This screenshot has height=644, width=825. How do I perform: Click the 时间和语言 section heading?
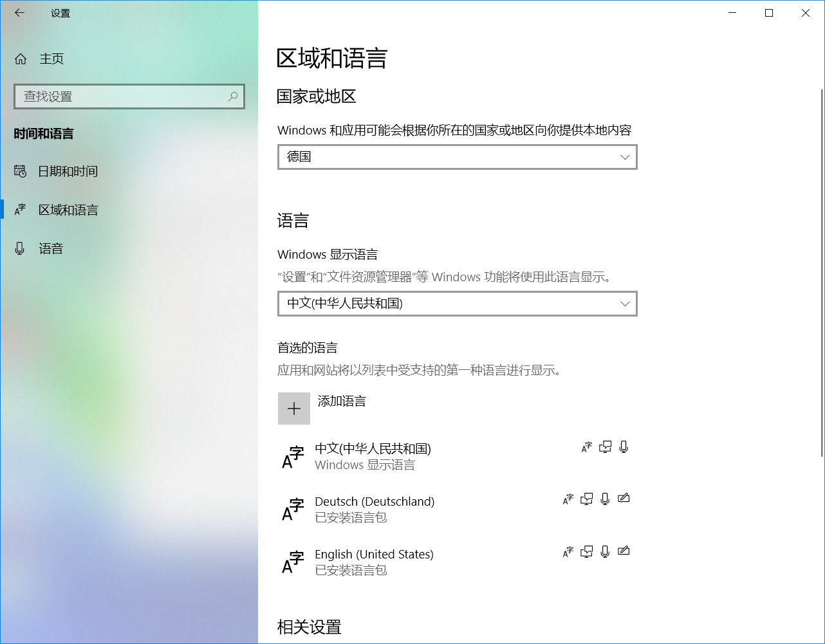44,134
